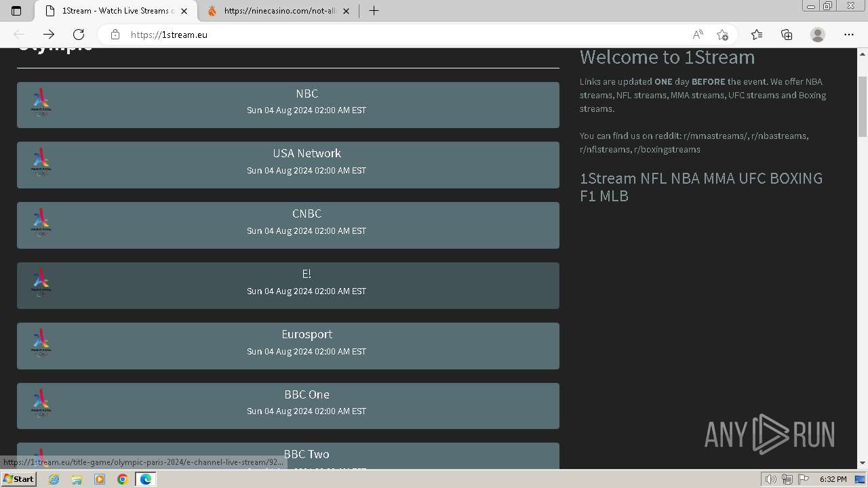Open the USA Network Olympic stream
The width and height of the screenshot is (868, 488).
pos(288,165)
